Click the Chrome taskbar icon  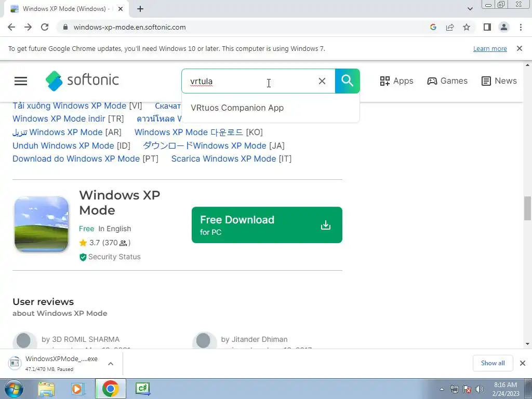[110, 389]
